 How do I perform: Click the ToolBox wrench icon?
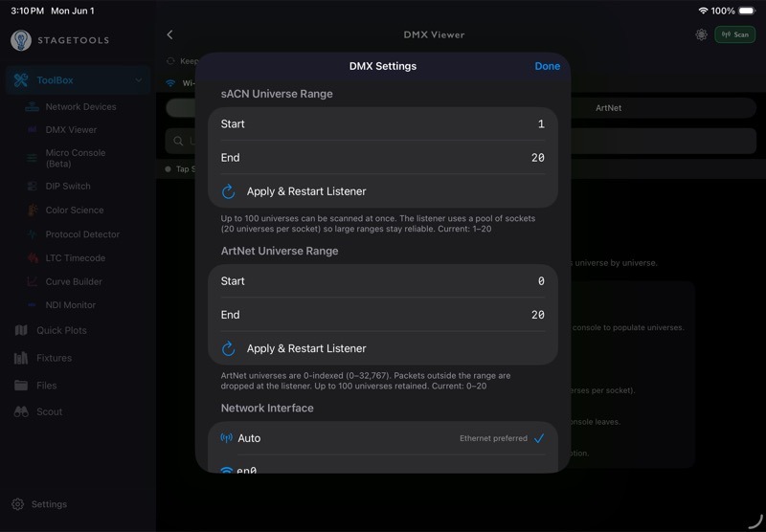click(21, 80)
